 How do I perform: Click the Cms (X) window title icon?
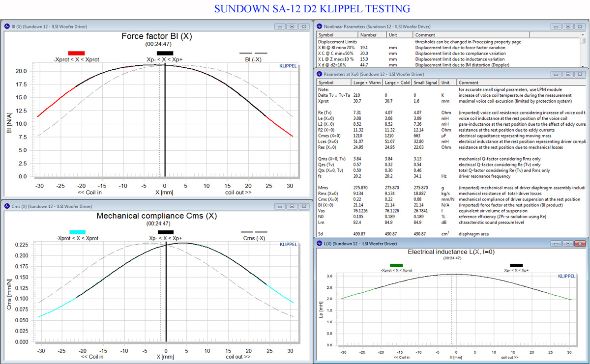tap(7, 206)
